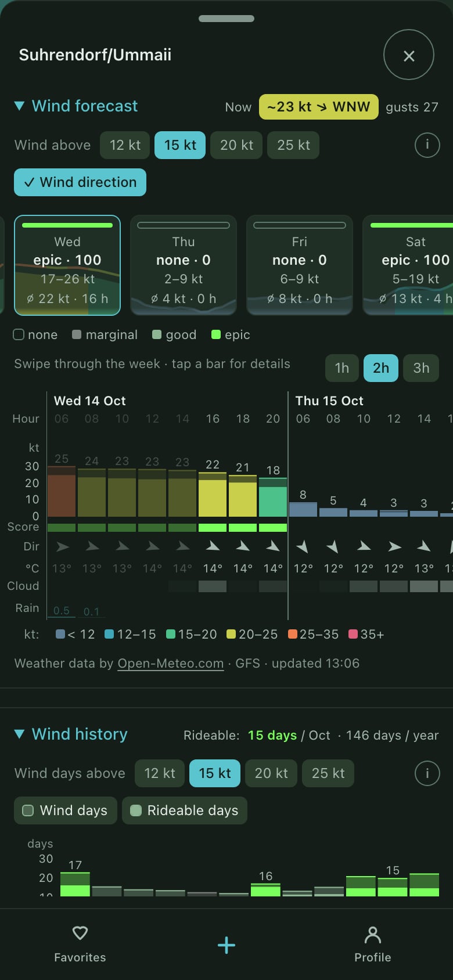Image resolution: width=453 pixels, height=980 pixels.
Task: Select the Fri none 0 day card
Action: point(300,265)
